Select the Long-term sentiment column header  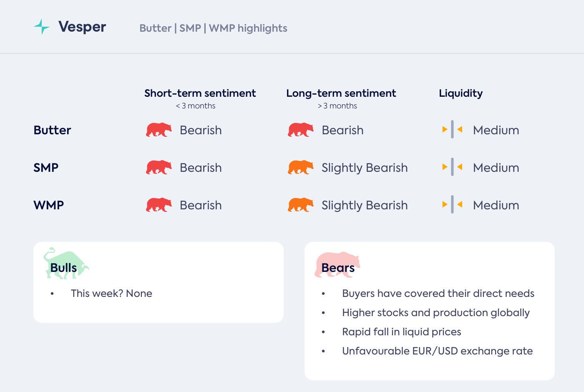coord(341,93)
